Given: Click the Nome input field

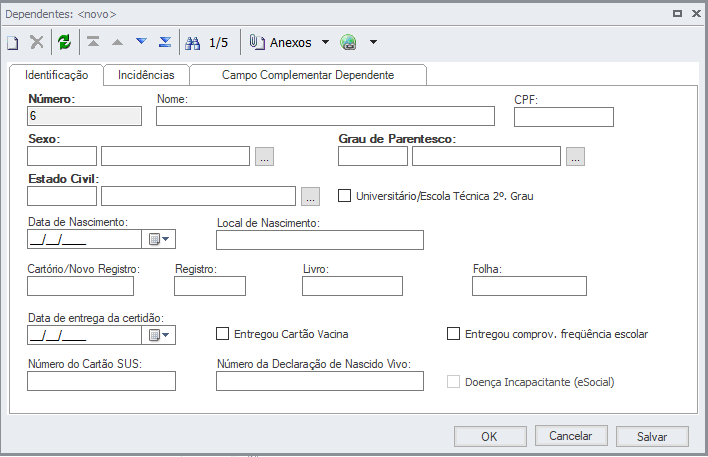Looking at the screenshot, I should click(326, 116).
